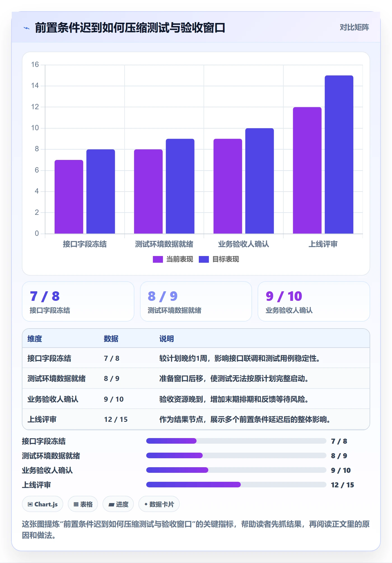
Task: Click the card title 前置条件迟到如何压缩测试与验收窗口
Action: point(130,28)
